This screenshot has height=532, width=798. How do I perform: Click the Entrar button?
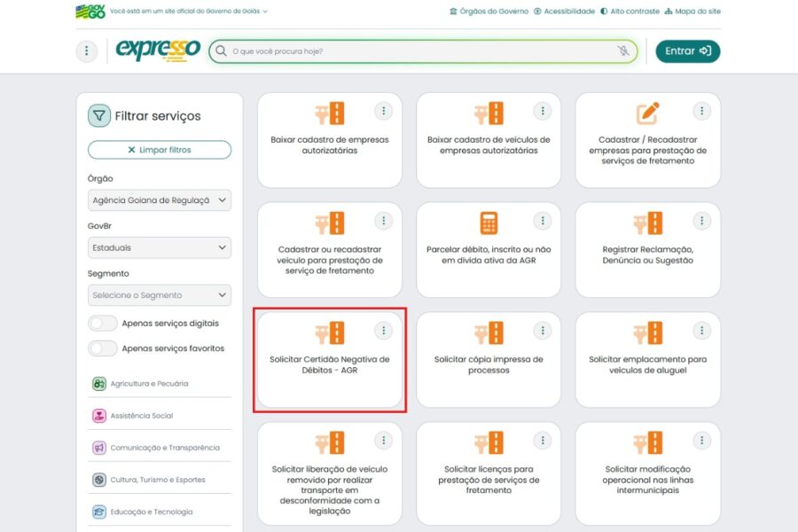pyautogui.click(x=687, y=51)
